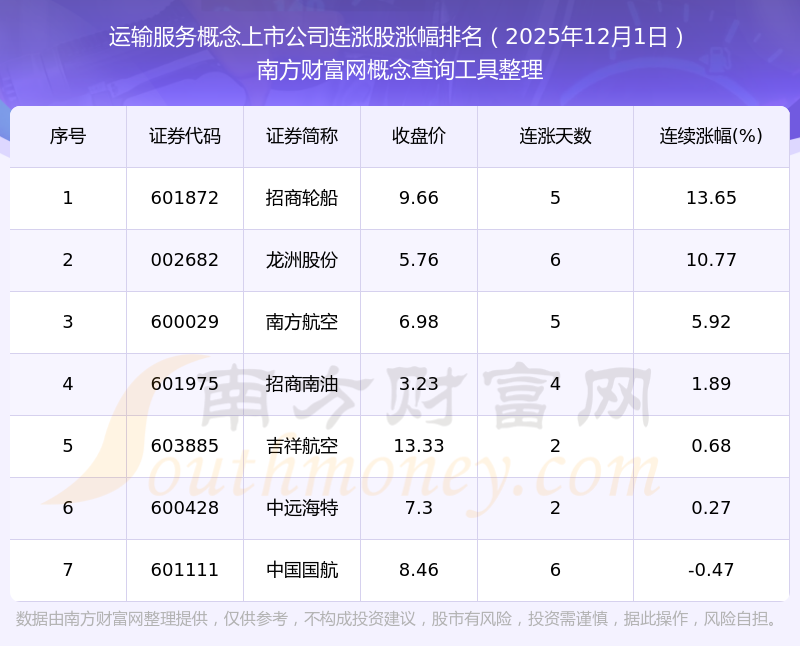Image resolution: width=800 pixels, height=646 pixels.
Task: Click the 收盘价 column header
Action: click(x=419, y=136)
